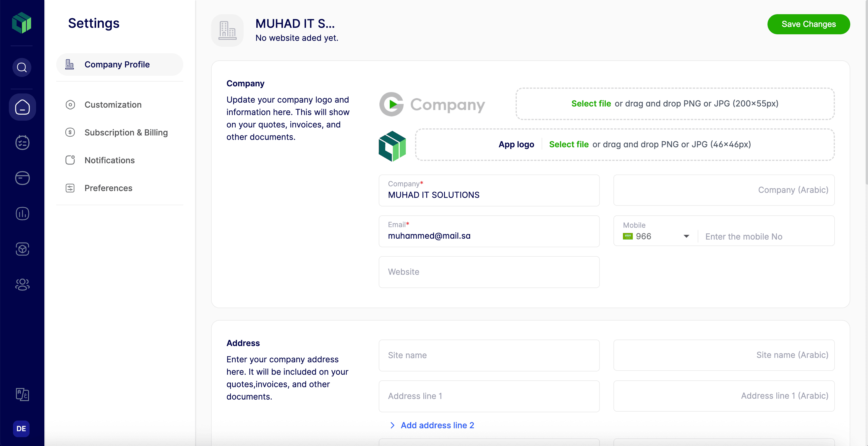Open the DE user avatar menu
Viewport: 868px width, 446px height.
click(x=21, y=429)
